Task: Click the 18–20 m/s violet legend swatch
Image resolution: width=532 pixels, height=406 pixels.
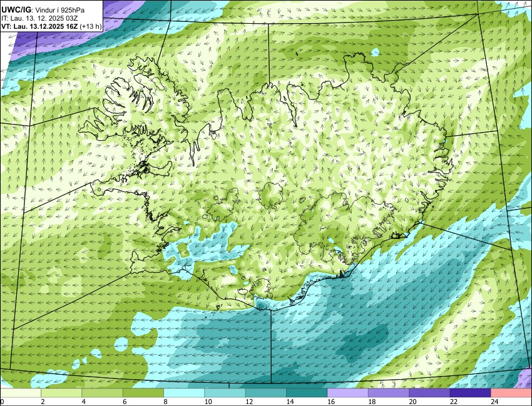Action: [389, 393]
